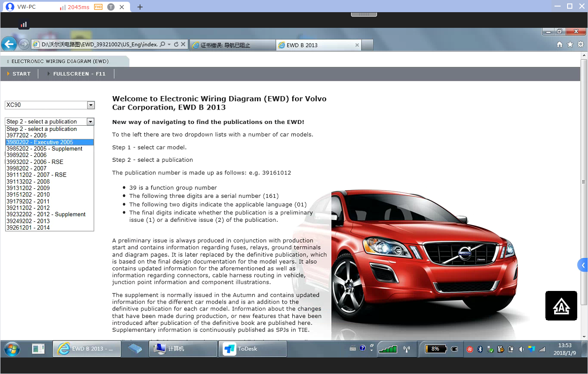Pick 39113202 - 2008 from the list
This screenshot has width=588, height=374.
[50, 181]
